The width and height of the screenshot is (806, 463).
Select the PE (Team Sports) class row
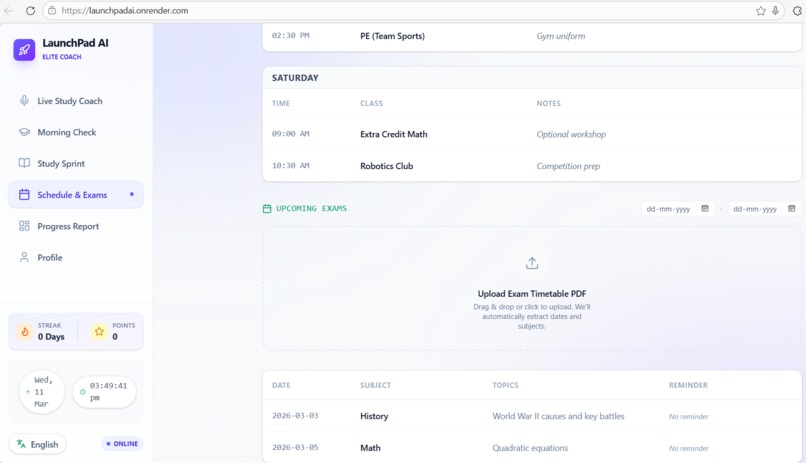click(532, 36)
